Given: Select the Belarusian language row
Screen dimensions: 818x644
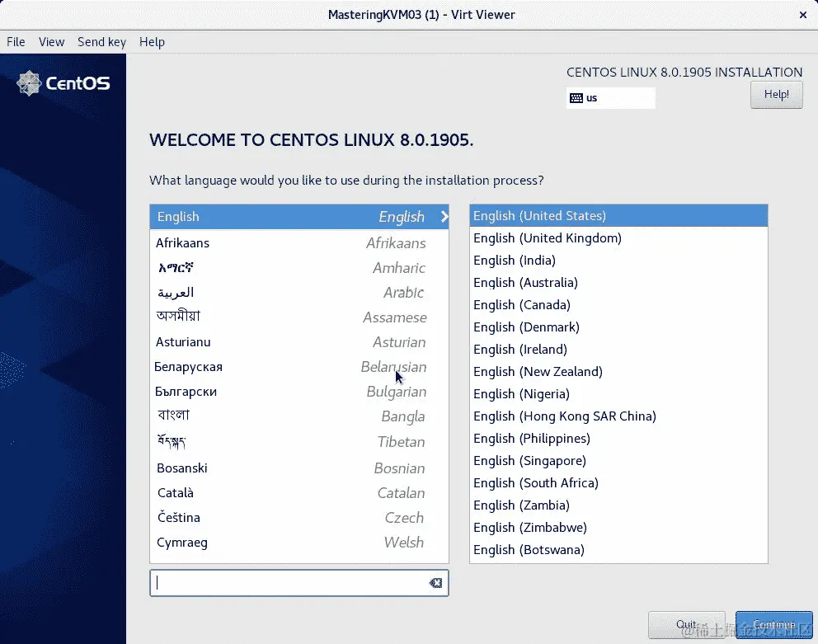Looking at the screenshot, I should pos(299,367).
